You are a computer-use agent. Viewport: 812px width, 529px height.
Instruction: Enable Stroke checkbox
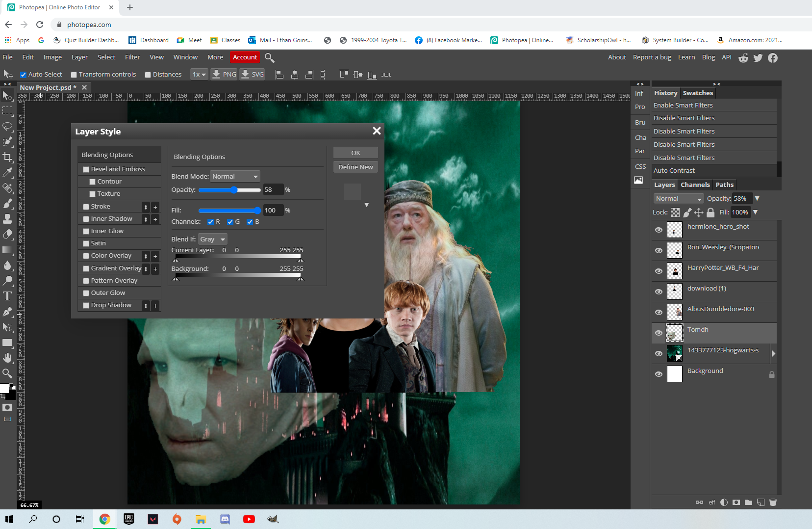click(86, 207)
